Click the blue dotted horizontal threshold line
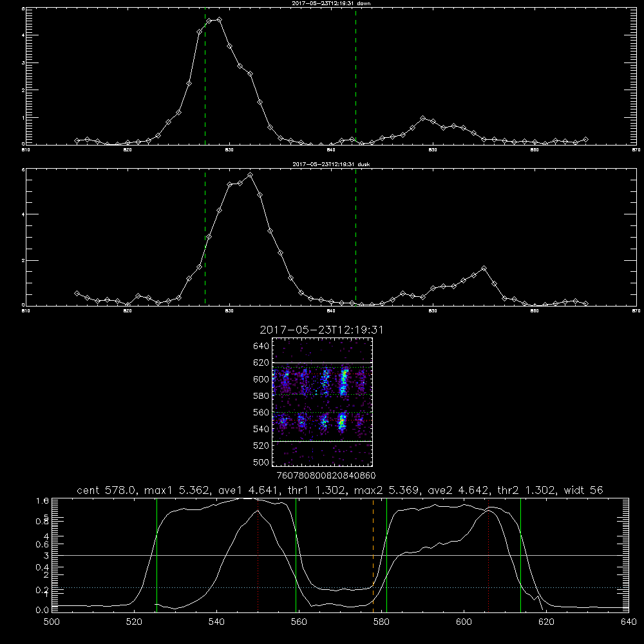The width and height of the screenshot is (644, 644). (x=340, y=588)
